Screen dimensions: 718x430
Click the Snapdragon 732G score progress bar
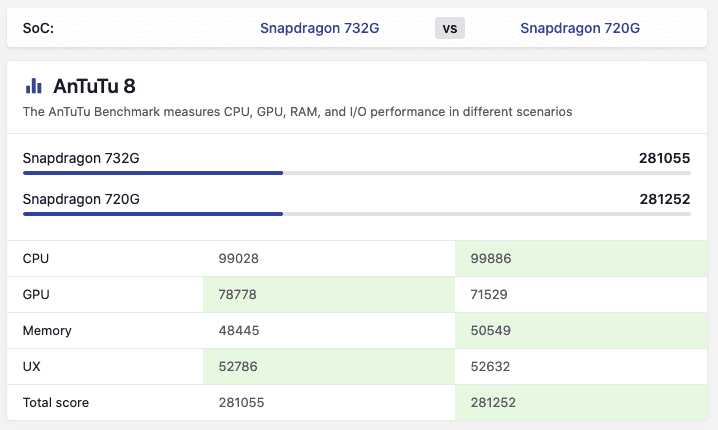click(x=356, y=173)
